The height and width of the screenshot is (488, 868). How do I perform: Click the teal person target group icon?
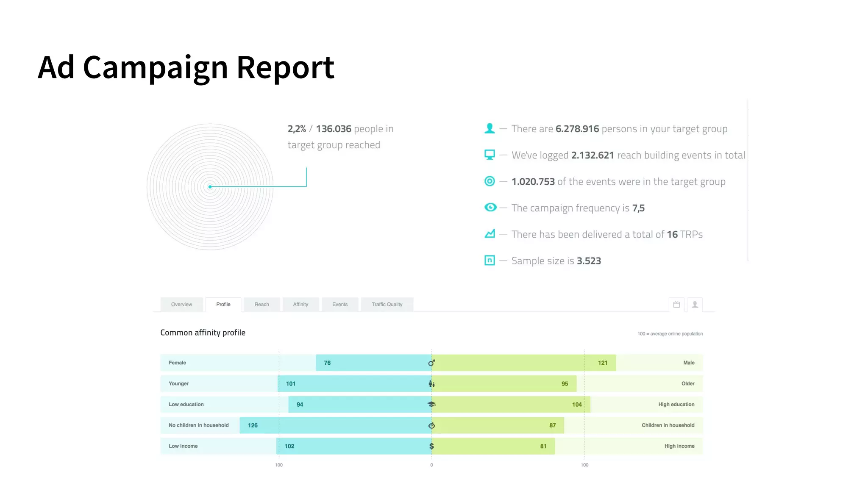pyautogui.click(x=490, y=128)
